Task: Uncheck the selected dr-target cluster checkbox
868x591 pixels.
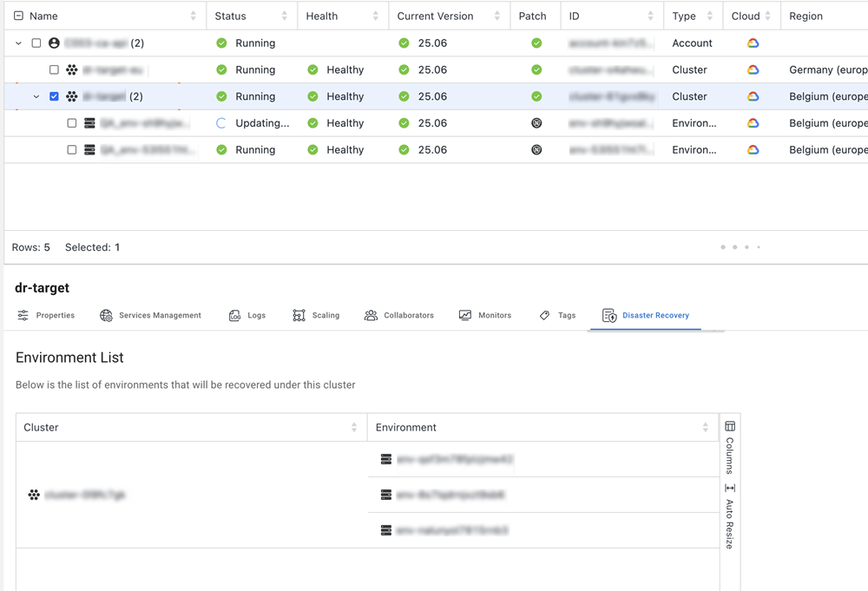Action: click(54, 96)
